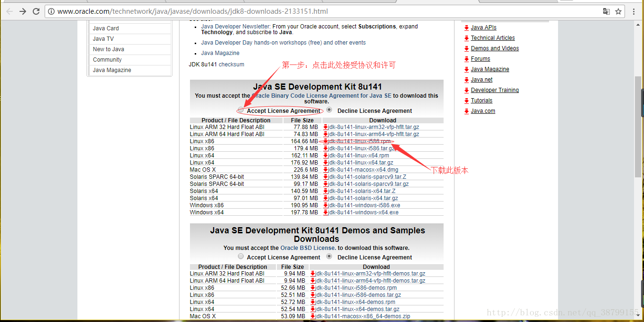644x322 pixels.
Task: Open the JDK 8u141 checksum link
Action: [231, 64]
